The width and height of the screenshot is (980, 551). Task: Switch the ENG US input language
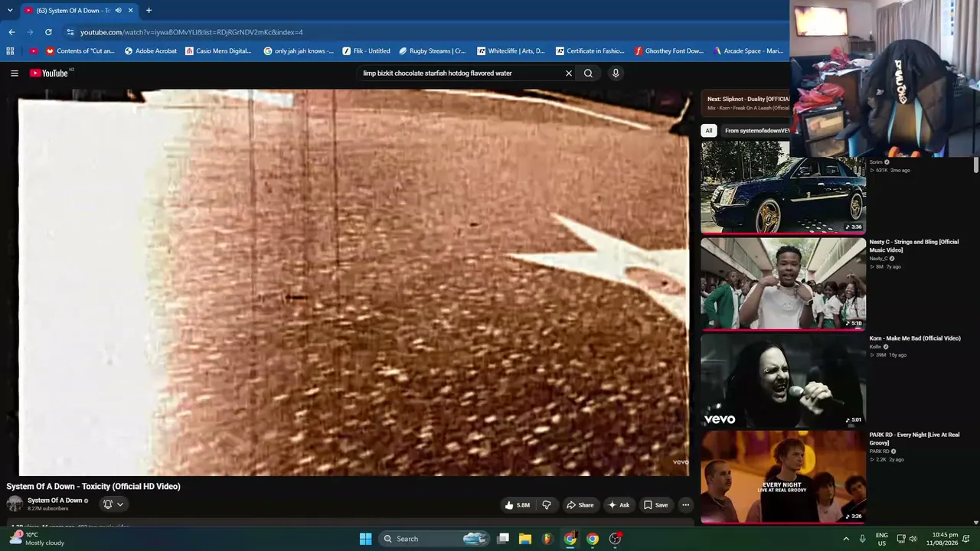[x=882, y=539]
